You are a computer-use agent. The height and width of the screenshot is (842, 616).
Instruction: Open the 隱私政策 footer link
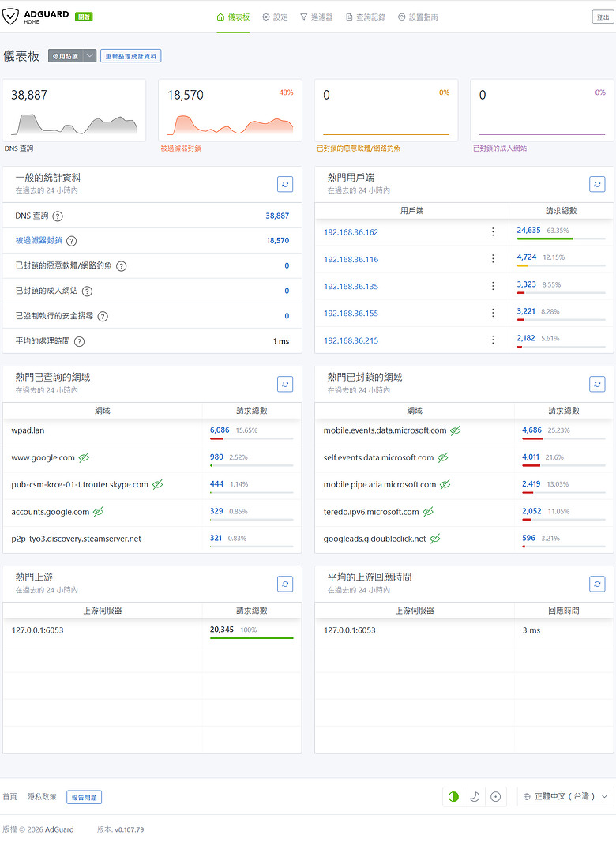pos(42,797)
